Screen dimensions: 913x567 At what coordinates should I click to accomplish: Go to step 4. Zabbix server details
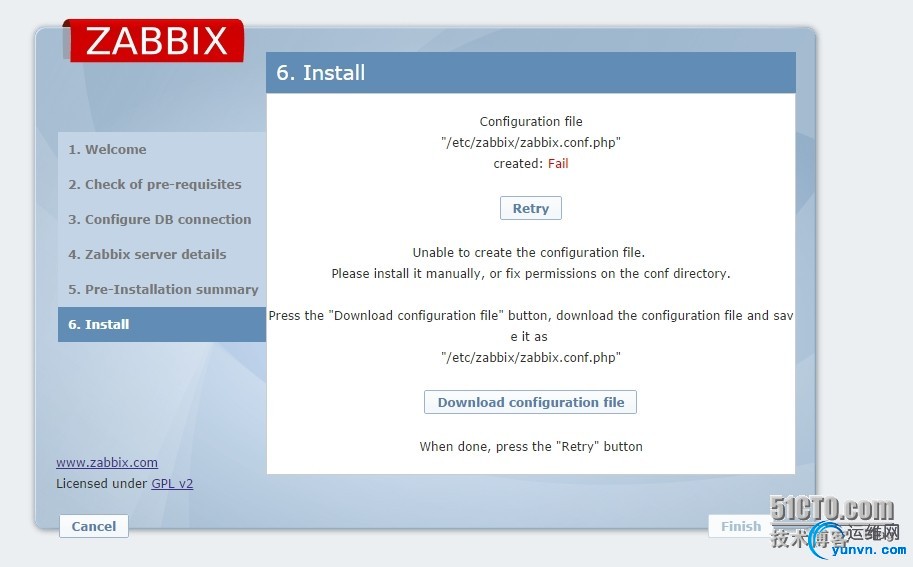147,254
